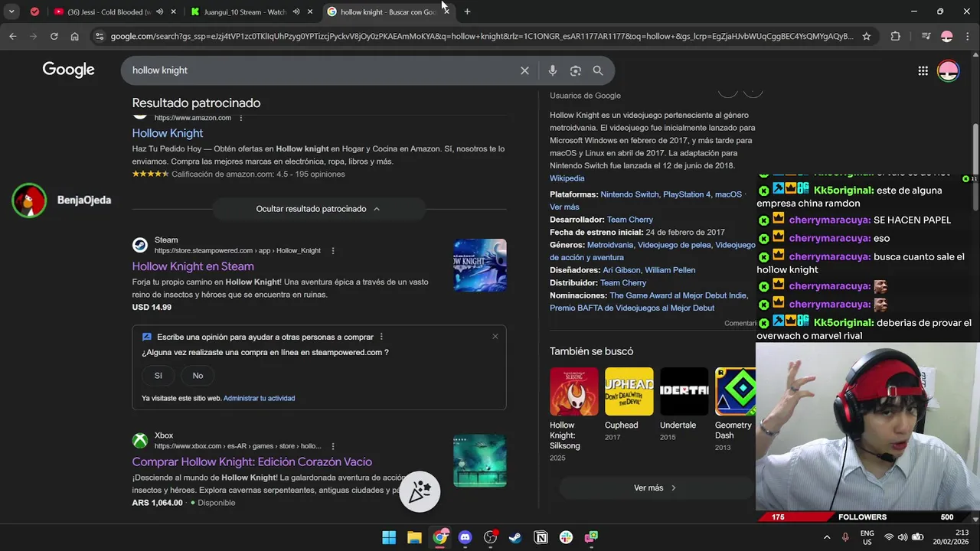
Task: Click the browser address bar URL
Action: pos(482,36)
